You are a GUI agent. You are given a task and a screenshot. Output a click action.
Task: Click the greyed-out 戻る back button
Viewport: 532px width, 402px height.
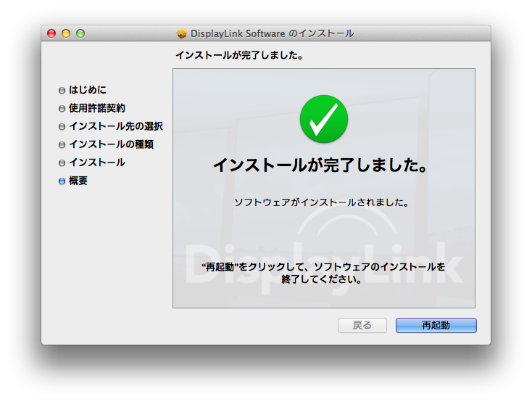(362, 325)
